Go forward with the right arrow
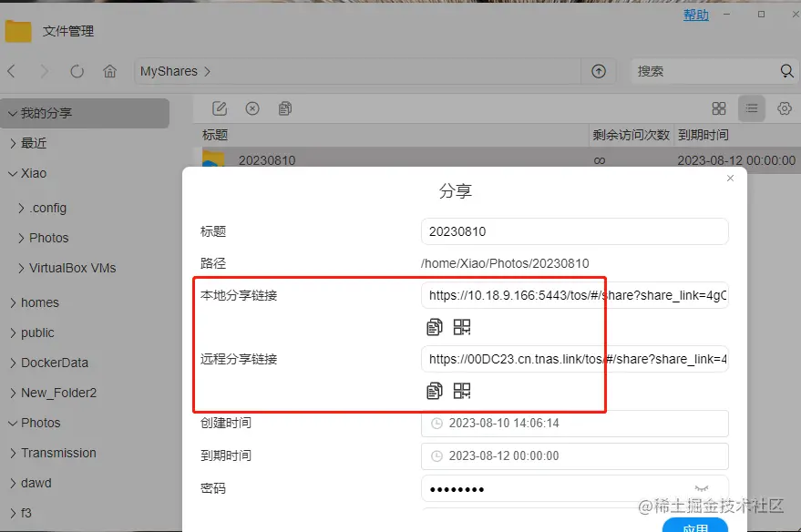The width and height of the screenshot is (801, 532). (45, 71)
